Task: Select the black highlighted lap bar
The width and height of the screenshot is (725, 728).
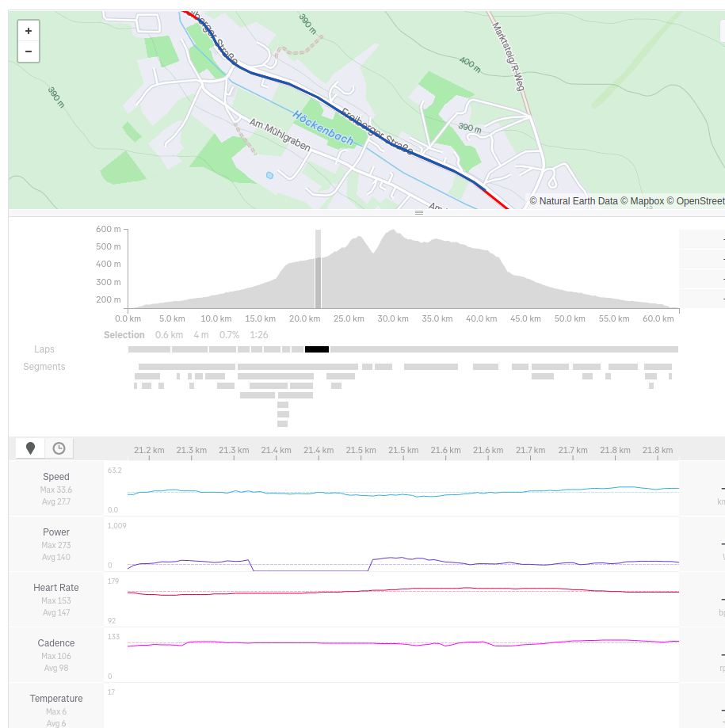Action: click(x=316, y=349)
